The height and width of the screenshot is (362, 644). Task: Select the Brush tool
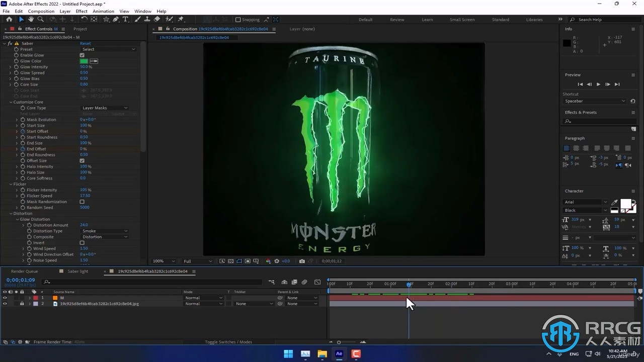(137, 20)
